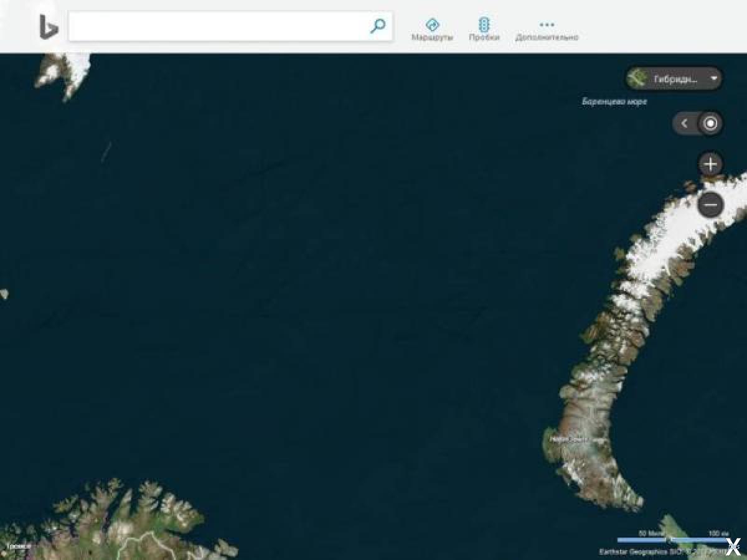This screenshot has width=747, height=560.
Task: Click the locate me target icon
Action: (x=710, y=123)
